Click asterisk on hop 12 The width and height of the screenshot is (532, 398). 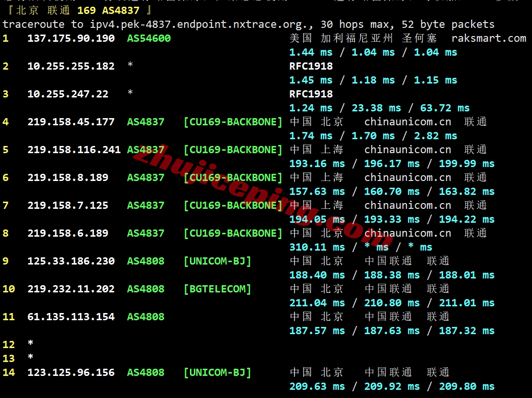tap(31, 343)
